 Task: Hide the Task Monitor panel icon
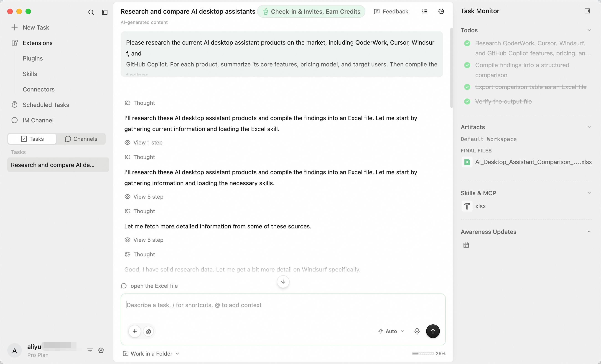click(587, 11)
